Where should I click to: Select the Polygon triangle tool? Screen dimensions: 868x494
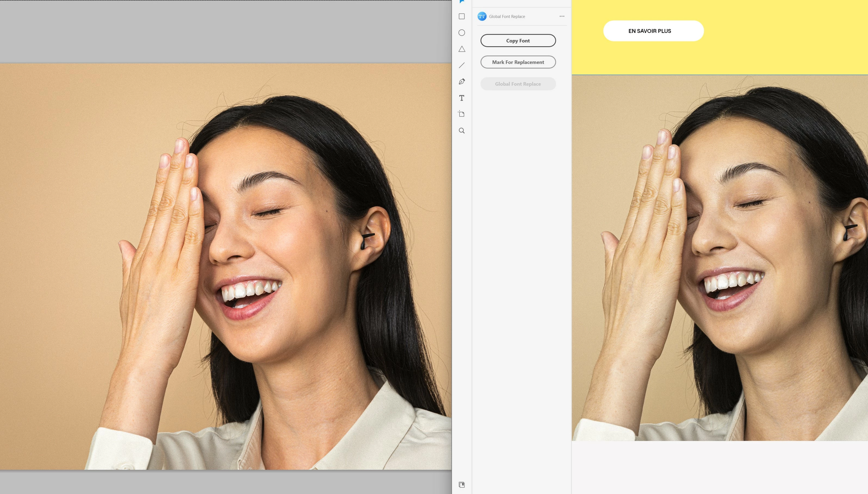[461, 49]
